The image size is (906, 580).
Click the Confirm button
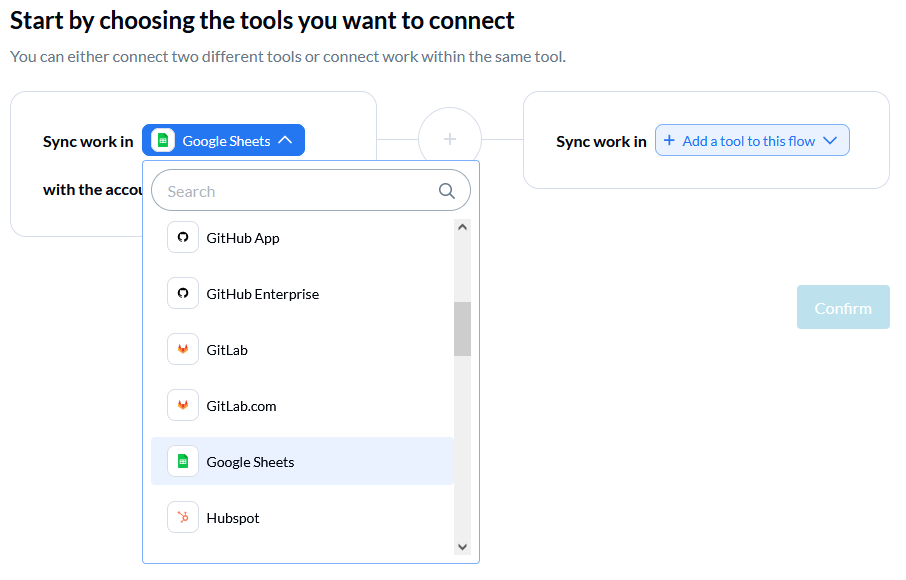pos(843,307)
